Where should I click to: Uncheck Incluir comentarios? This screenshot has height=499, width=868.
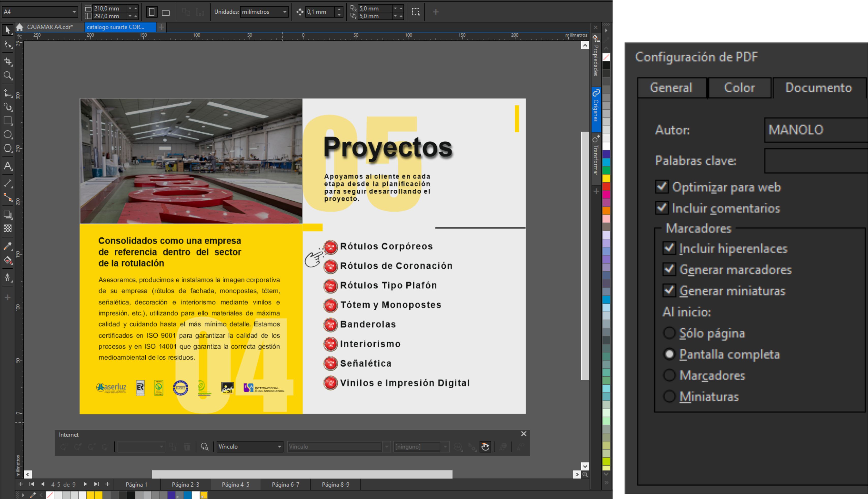click(x=662, y=208)
